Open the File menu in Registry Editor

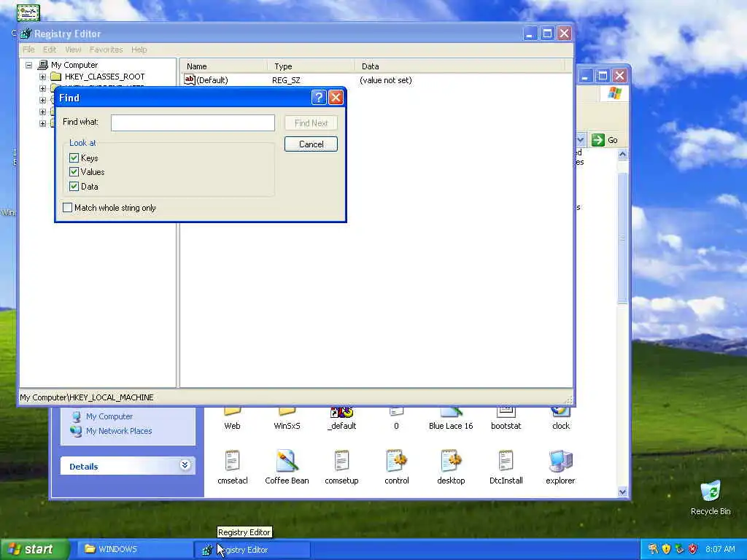[x=28, y=50]
